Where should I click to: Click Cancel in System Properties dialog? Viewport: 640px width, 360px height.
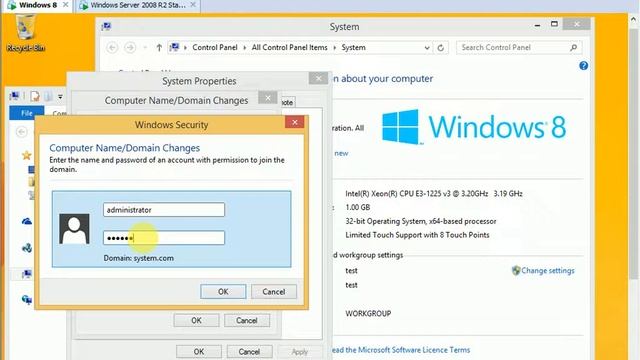click(249, 351)
